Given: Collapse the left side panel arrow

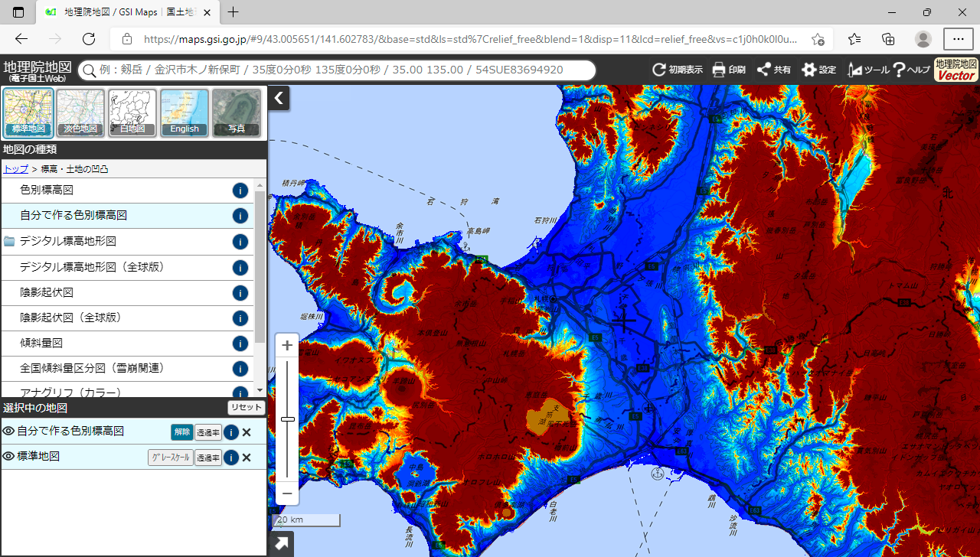Looking at the screenshot, I should pos(279,98).
